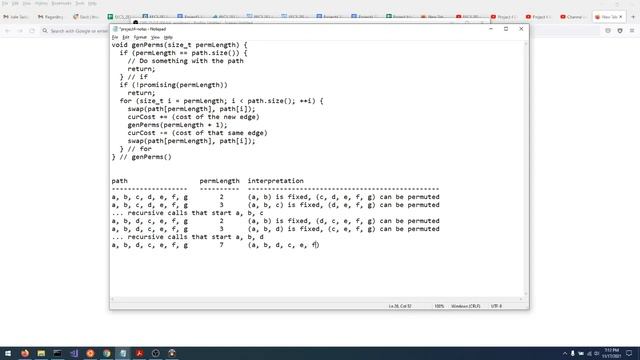This screenshot has width=640, height=360.
Task: Click the microphone tray icon
Action: pyautogui.click(x=573, y=353)
